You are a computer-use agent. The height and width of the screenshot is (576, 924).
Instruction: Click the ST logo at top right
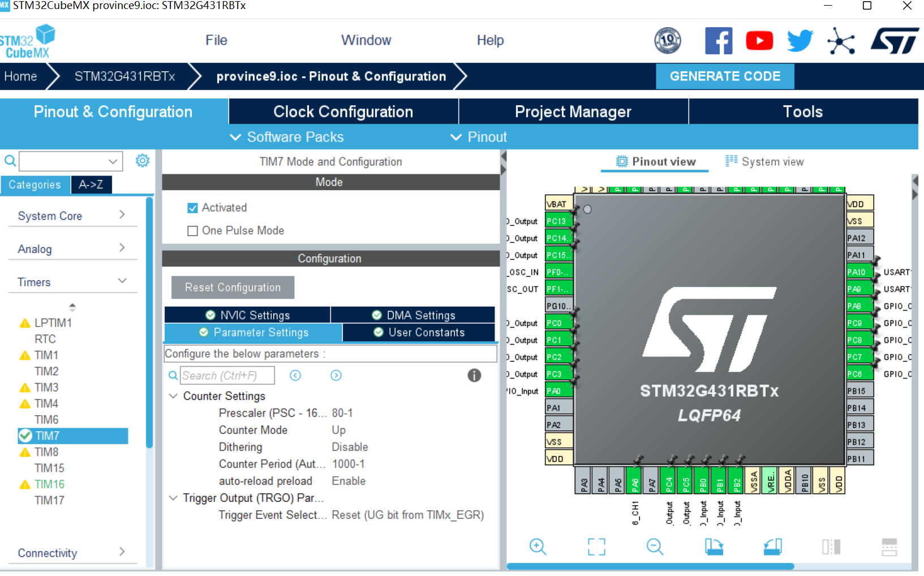(x=895, y=41)
